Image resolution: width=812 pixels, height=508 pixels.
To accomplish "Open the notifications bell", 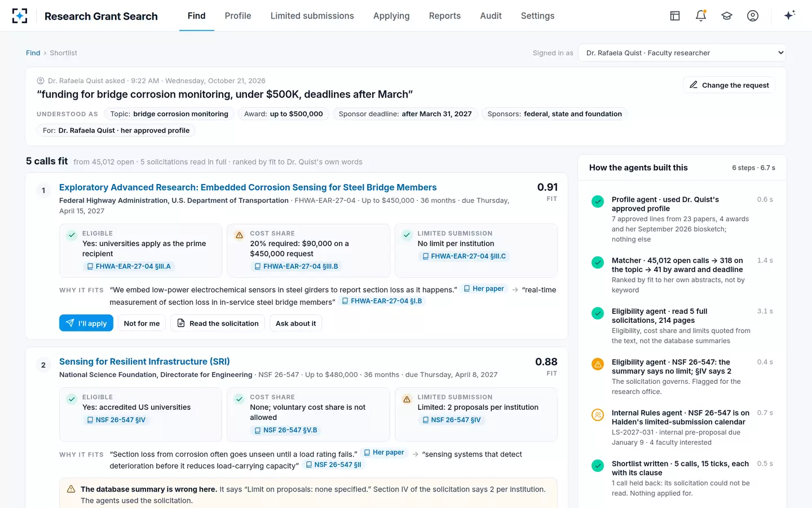I will 701,16.
